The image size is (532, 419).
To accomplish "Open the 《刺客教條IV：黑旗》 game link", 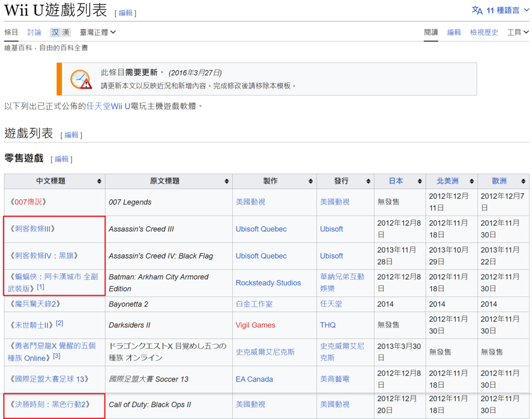I will (x=44, y=256).
